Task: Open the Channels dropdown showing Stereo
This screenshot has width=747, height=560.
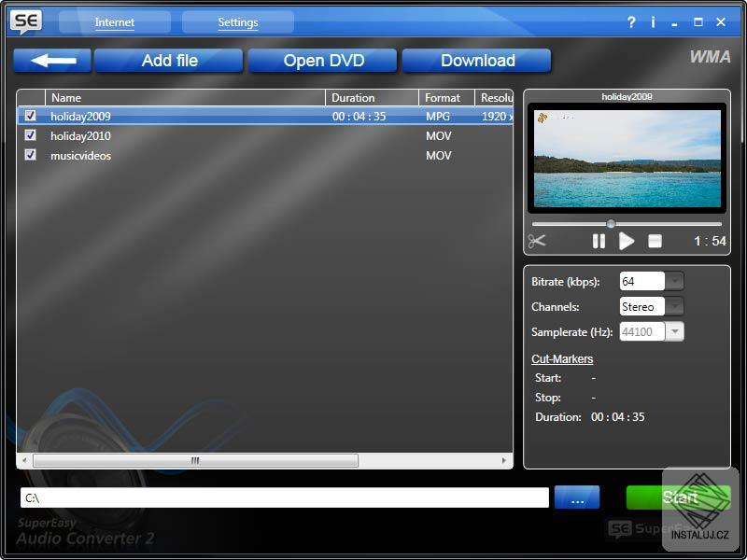Action: point(674,306)
